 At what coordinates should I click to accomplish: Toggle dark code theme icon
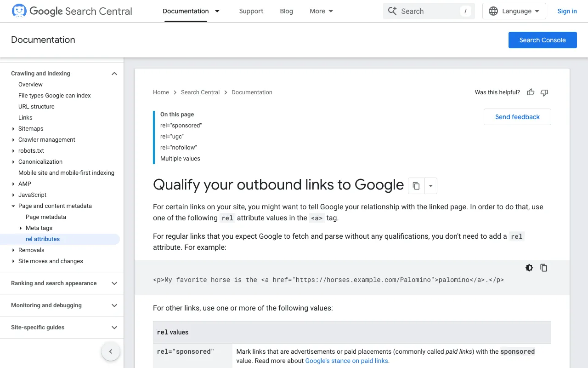coord(529,268)
